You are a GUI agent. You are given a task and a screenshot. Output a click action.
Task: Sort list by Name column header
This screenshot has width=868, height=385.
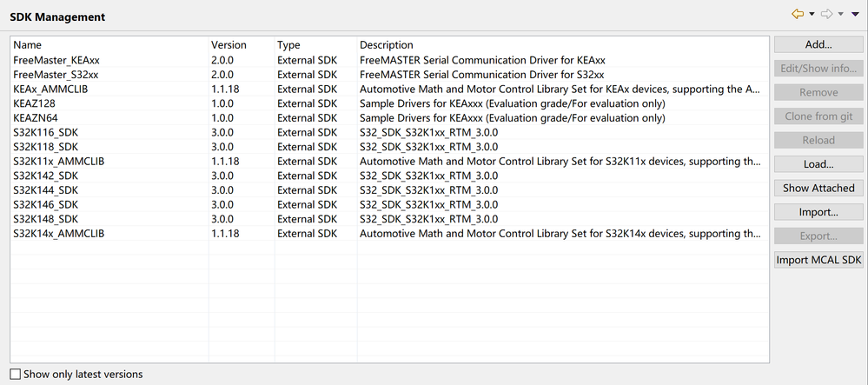[28, 44]
